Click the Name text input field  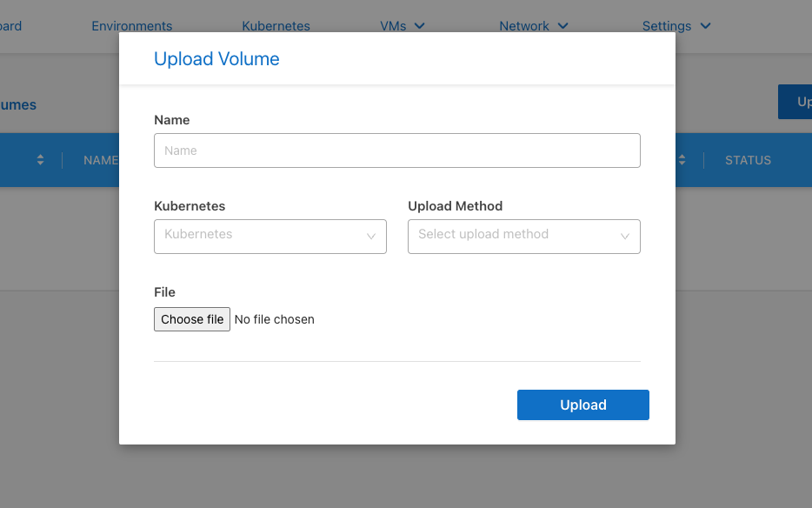(397, 150)
